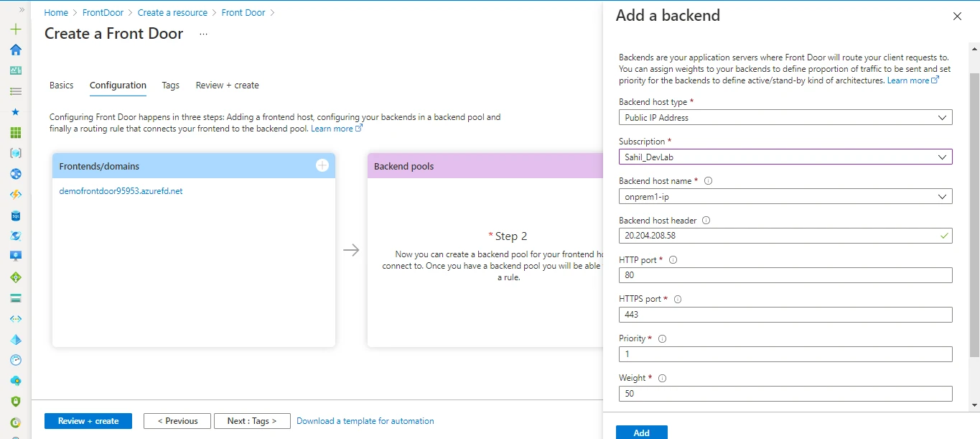Open Dashboard from the sidebar chart icon
This screenshot has height=439, width=980.
16,70
